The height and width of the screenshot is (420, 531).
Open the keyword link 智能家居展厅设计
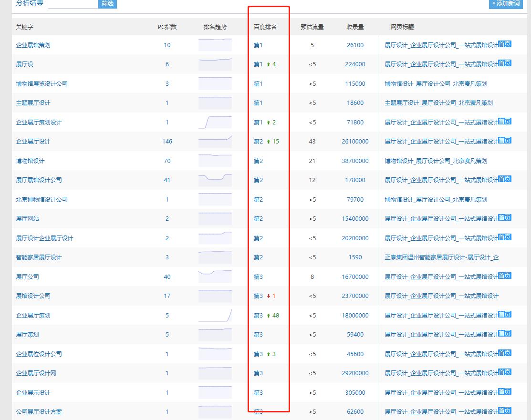[x=39, y=257]
